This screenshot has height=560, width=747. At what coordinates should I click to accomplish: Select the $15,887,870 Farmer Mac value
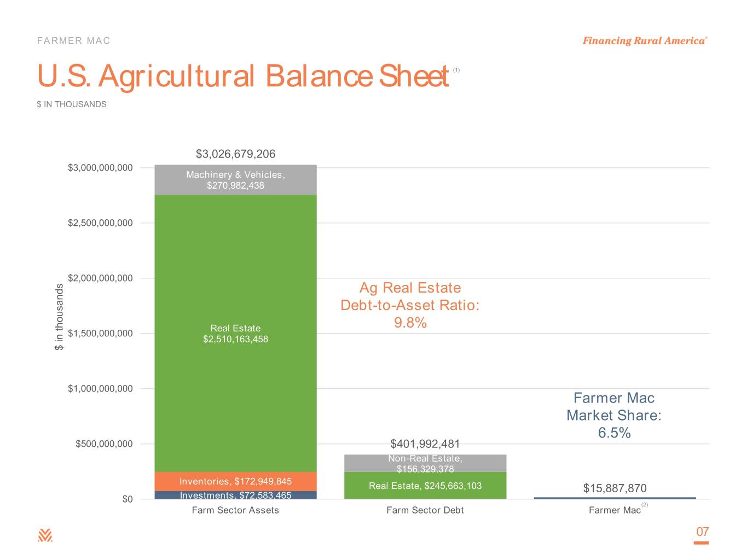[x=615, y=488]
